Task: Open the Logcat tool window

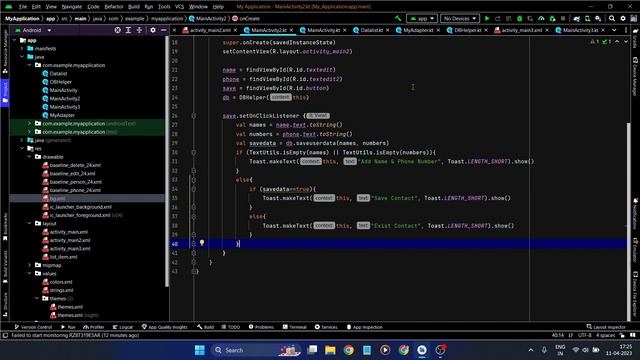Action: coord(123,327)
